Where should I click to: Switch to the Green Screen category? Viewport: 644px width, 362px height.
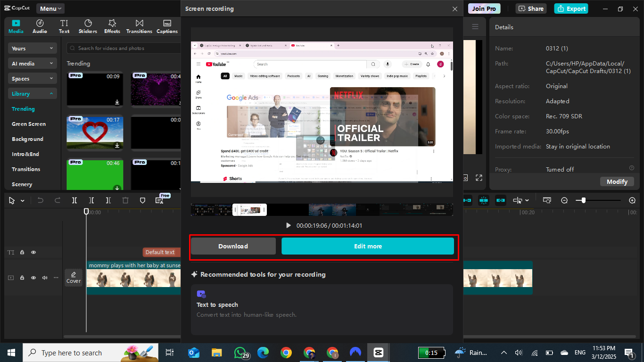point(29,123)
